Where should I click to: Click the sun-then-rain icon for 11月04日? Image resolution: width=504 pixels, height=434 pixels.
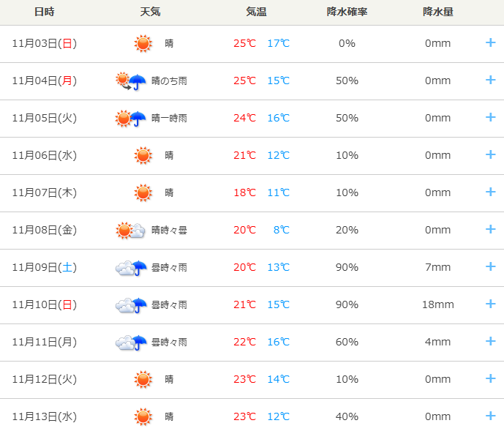click(x=131, y=81)
